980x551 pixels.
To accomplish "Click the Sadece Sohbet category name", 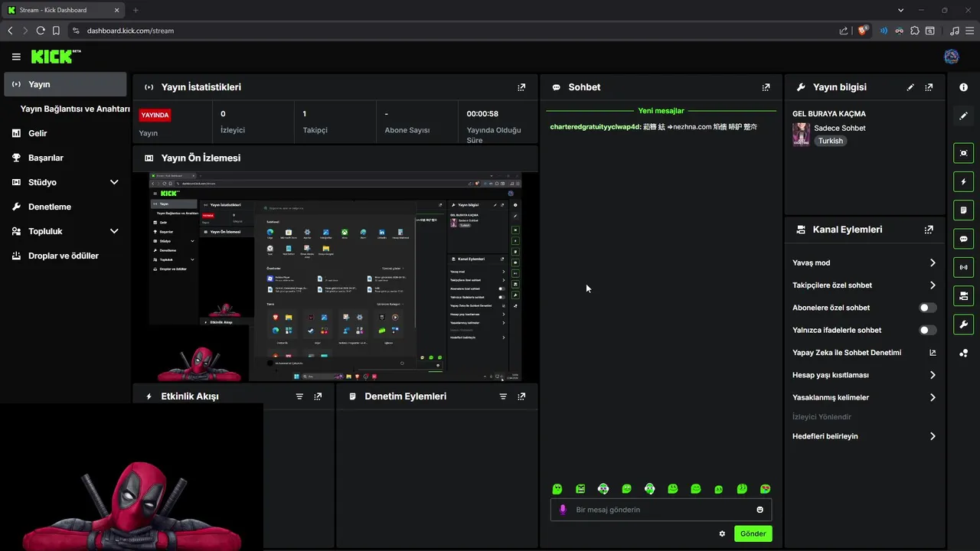I will coord(840,128).
